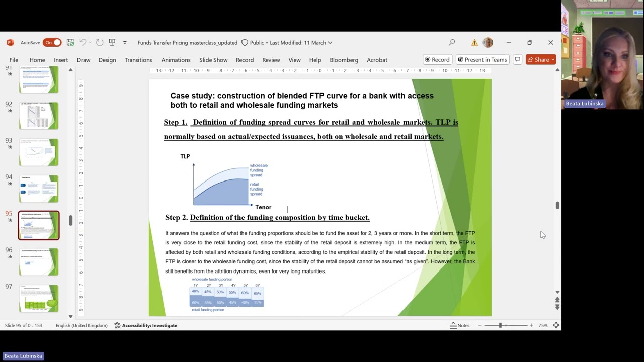The image size is (644, 362).
Task: Go to the View tab
Action: pos(294,60)
